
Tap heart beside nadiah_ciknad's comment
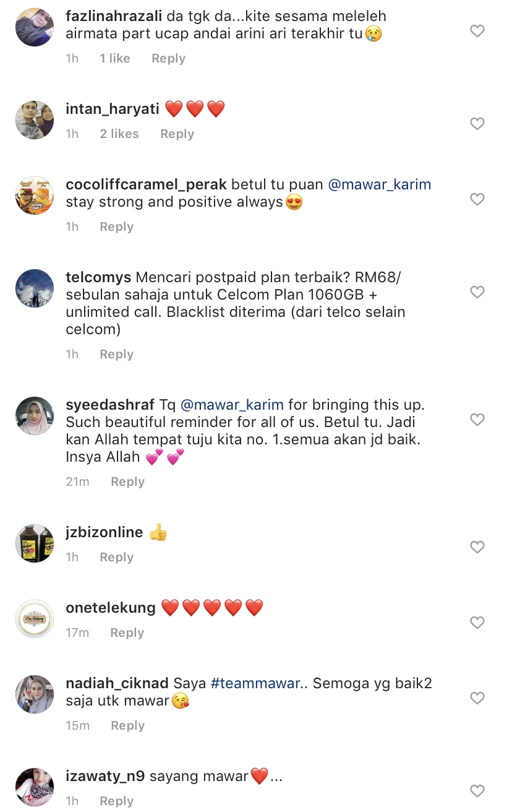477,698
